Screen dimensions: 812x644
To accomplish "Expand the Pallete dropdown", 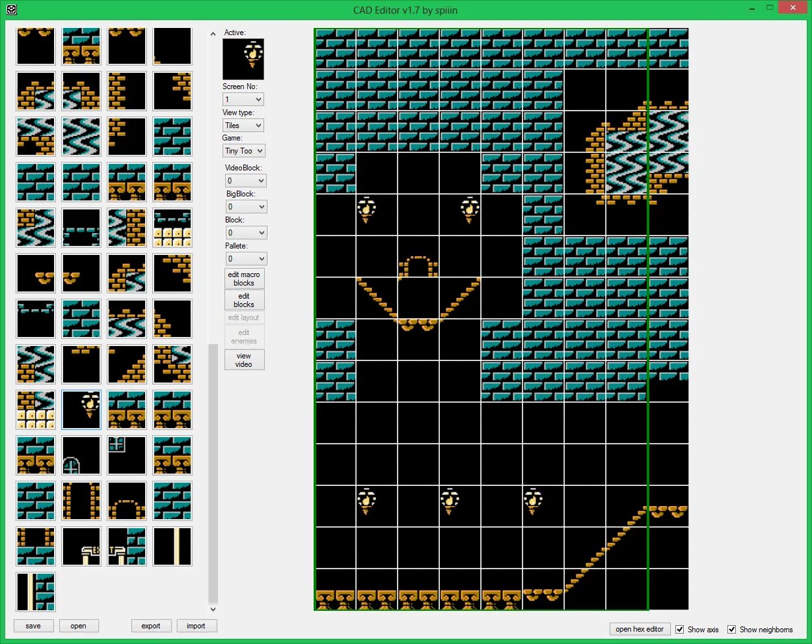I will click(246, 259).
